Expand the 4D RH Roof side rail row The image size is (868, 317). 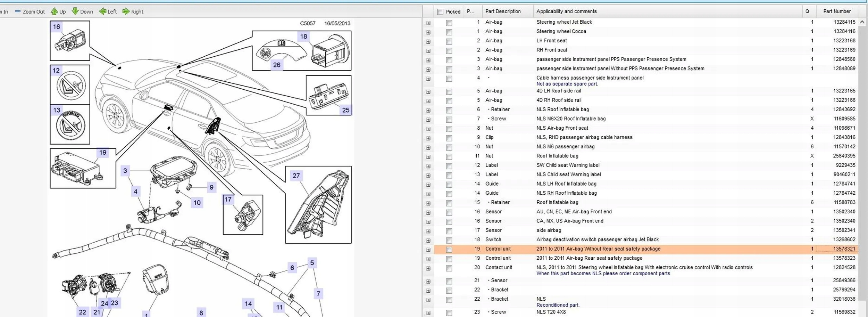[x=428, y=101]
